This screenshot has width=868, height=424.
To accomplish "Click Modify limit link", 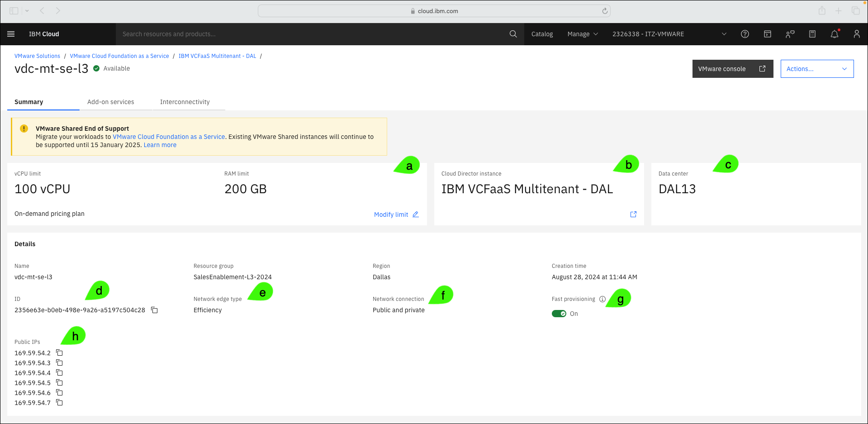I will (396, 214).
